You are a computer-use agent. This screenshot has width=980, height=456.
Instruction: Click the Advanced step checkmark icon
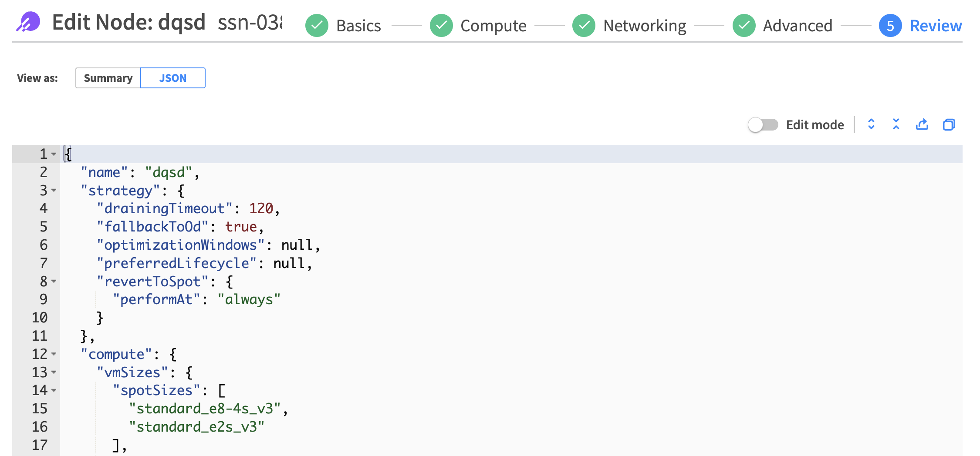(x=744, y=26)
